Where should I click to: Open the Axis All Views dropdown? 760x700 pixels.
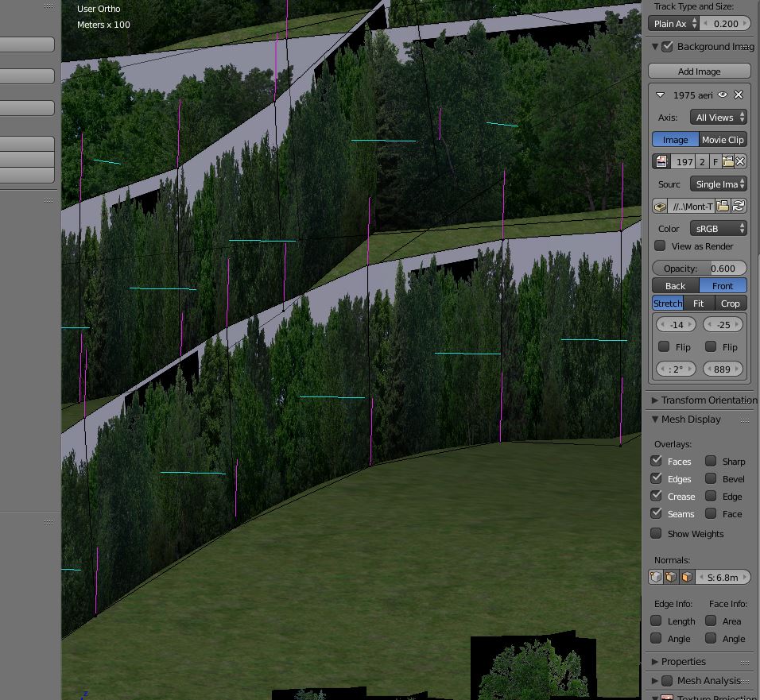click(x=718, y=118)
